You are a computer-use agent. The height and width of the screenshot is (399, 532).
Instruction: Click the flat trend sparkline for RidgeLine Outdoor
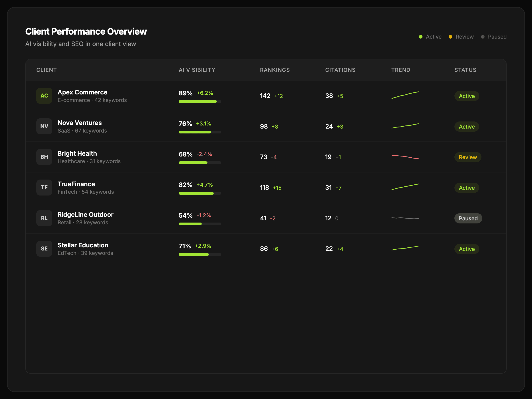[x=405, y=218]
